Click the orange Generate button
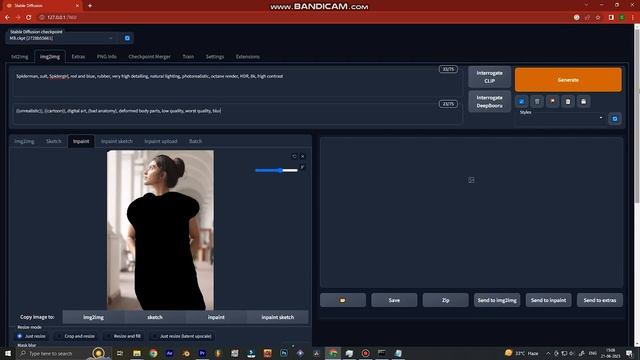 568,80
